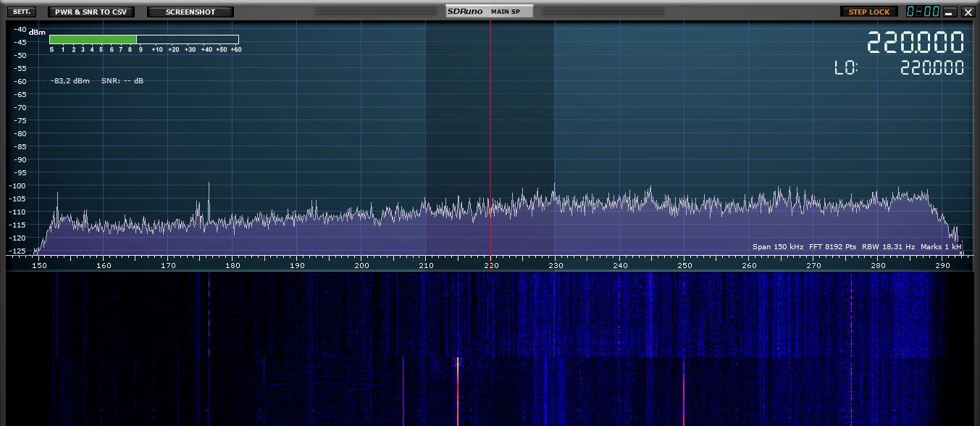Screen dimensions: 980x426
Task: Click the red waterfall signal line near 250
Action: click(683, 391)
